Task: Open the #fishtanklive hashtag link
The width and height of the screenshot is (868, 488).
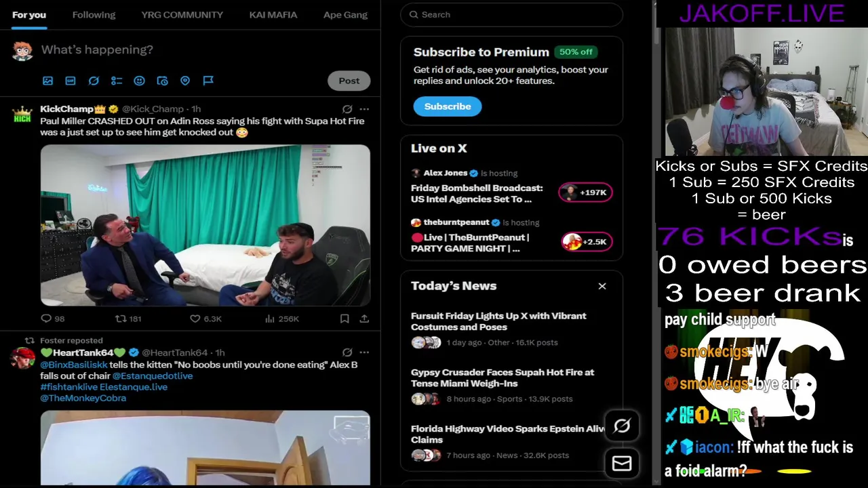Action: click(x=69, y=387)
